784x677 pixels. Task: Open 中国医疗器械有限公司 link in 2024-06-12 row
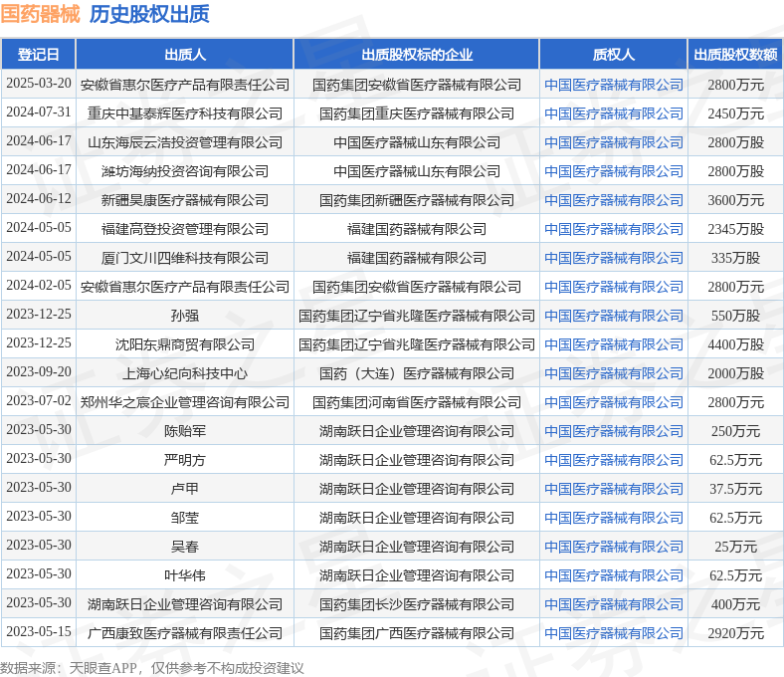coord(614,200)
